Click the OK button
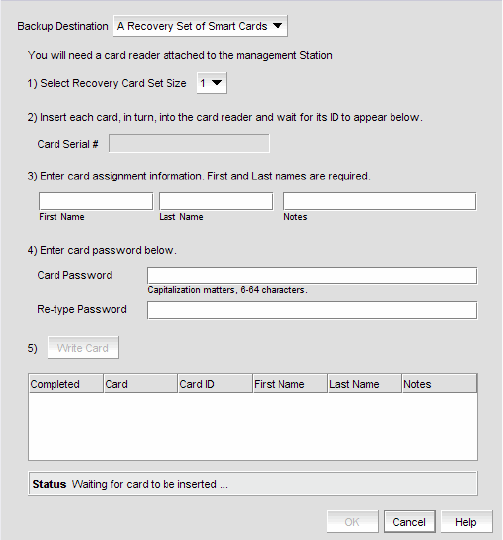The height and width of the screenshot is (540, 503). pyautogui.click(x=353, y=522)
